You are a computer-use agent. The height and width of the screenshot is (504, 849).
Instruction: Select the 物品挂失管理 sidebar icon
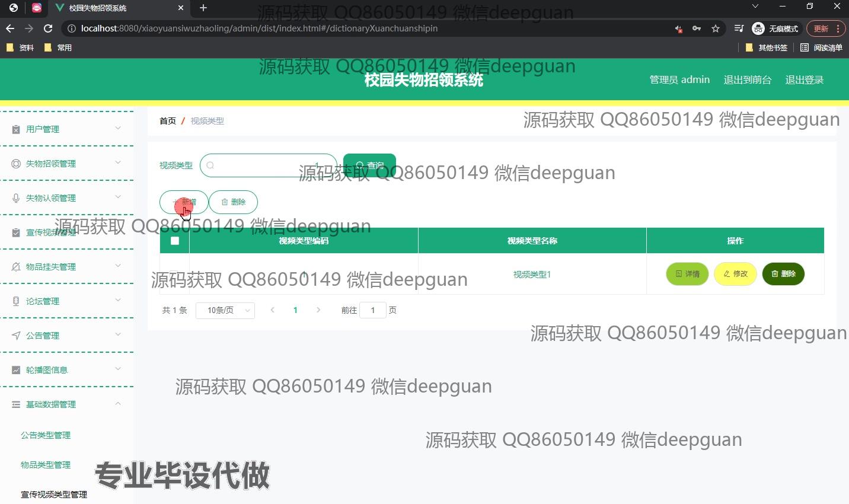point(15,266)
